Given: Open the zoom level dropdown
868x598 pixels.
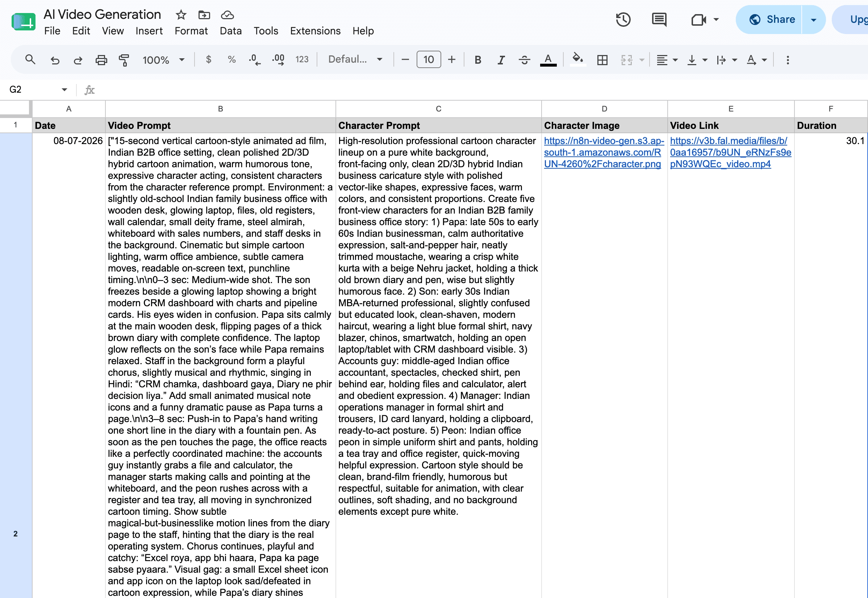Looking at the screenshot, I should tap(163, 60).
